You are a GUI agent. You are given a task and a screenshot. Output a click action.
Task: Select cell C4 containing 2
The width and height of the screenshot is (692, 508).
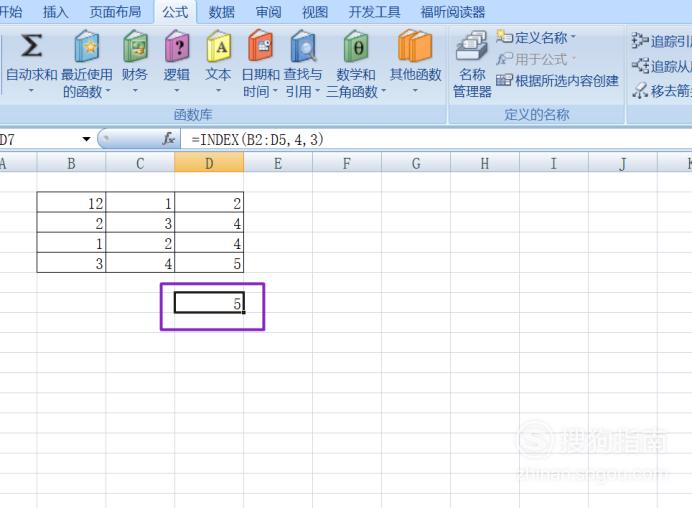[x=140, y=243]
